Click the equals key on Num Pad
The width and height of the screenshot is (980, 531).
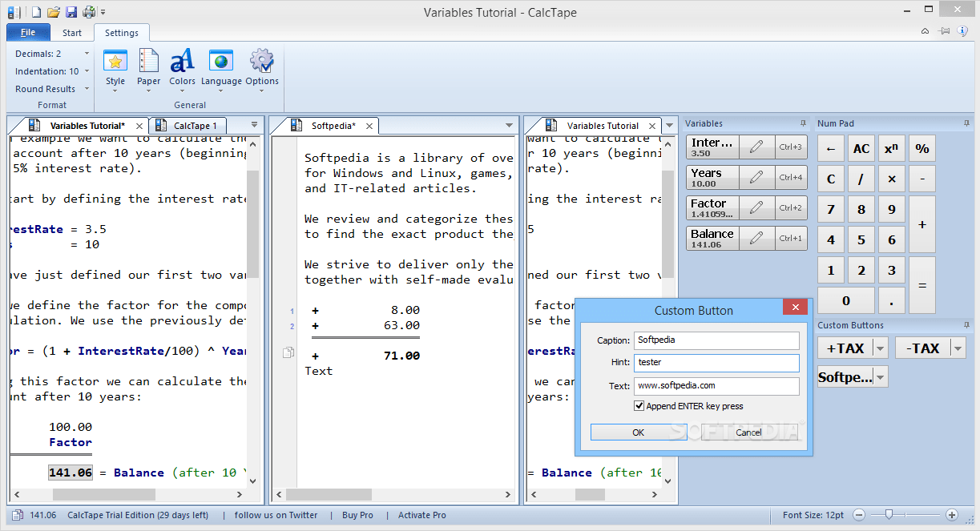point(922,285)
